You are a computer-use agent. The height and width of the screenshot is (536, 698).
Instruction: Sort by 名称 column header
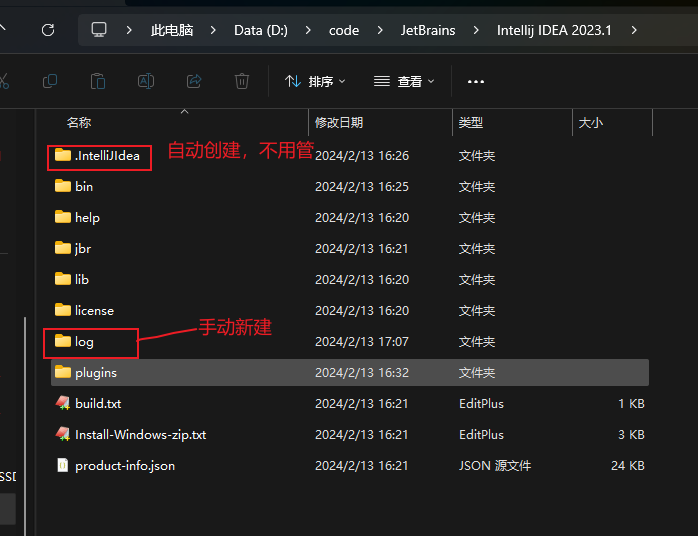pyautogui.click(x=79, y=122)
